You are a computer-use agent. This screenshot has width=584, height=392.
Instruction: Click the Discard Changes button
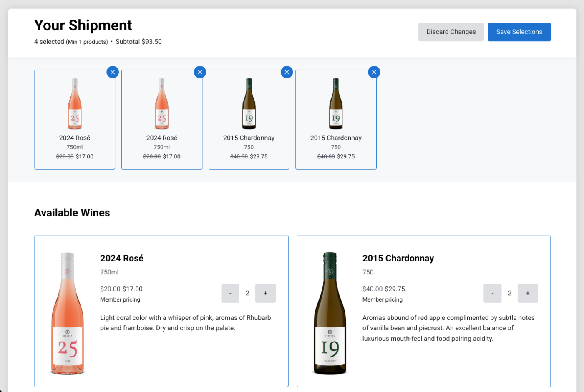[451, 32]
